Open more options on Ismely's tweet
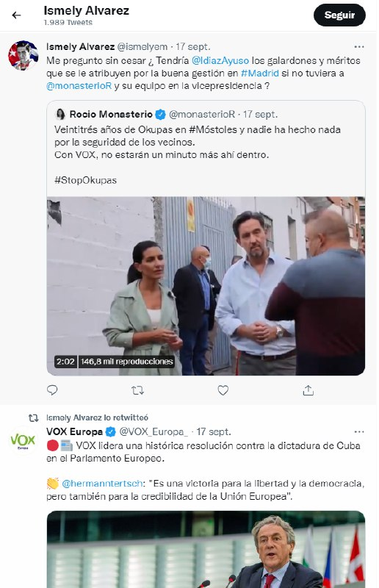379x588 pixels. pos(358,47)
